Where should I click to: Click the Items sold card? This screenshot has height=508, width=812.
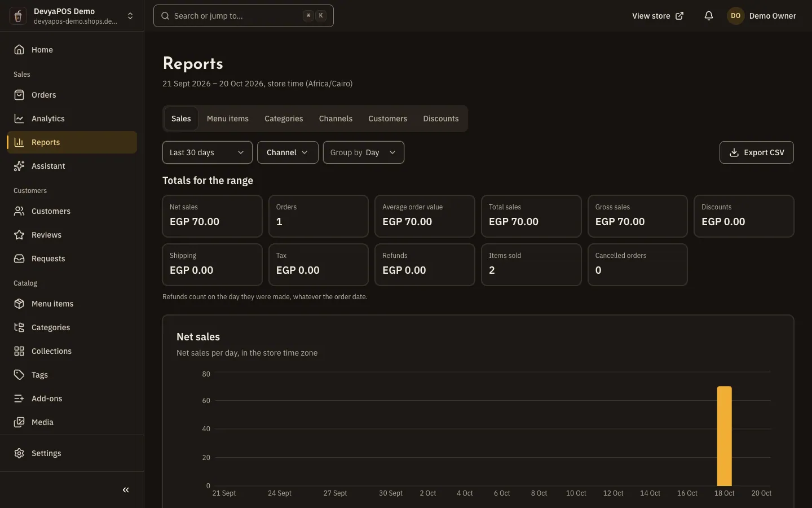click(531, 265)
